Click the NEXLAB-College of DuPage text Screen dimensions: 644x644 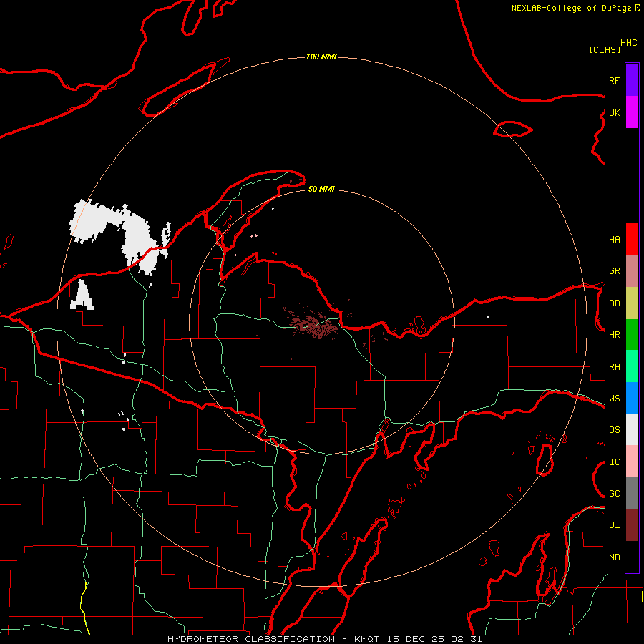[571, 8]
